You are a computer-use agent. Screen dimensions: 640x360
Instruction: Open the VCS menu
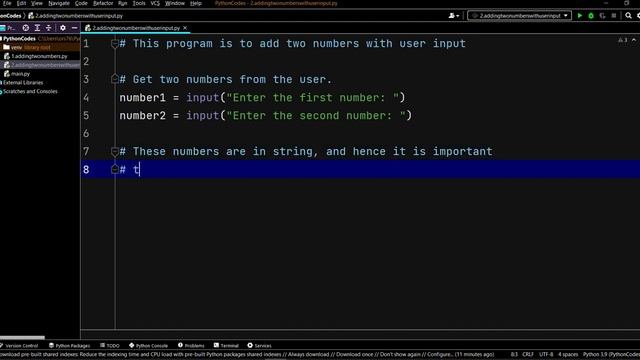coord(155,3)
